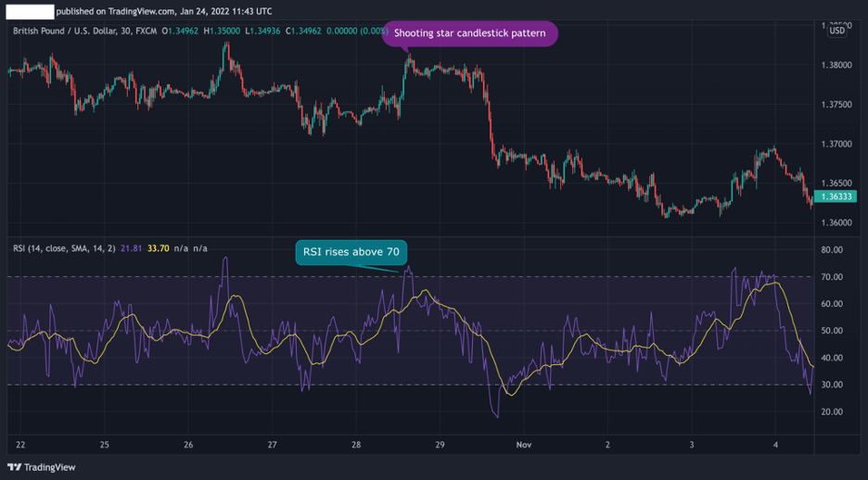Viewport: 868px width, 480px height.
Task: Click the 70.00 RSI axis label
Action: [833, 277]
